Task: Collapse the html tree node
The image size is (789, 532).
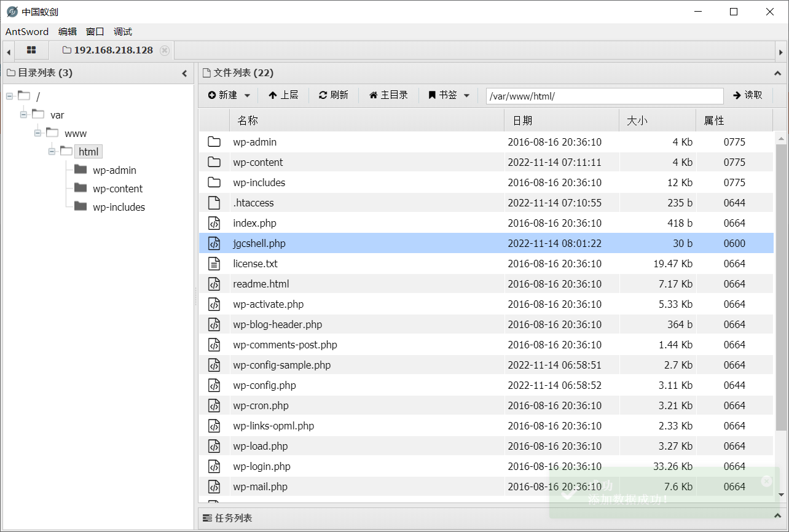Action: pyautogui.click(x=52, y=151)
